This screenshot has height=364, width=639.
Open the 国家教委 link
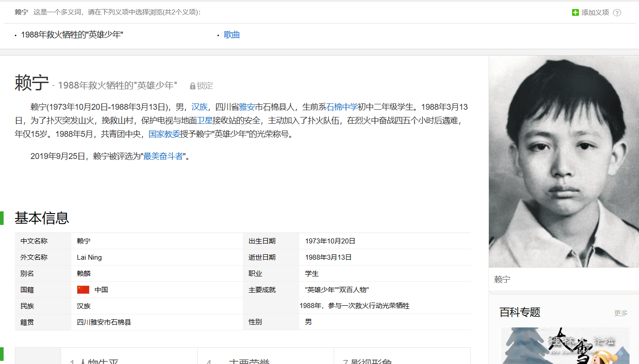164,134
